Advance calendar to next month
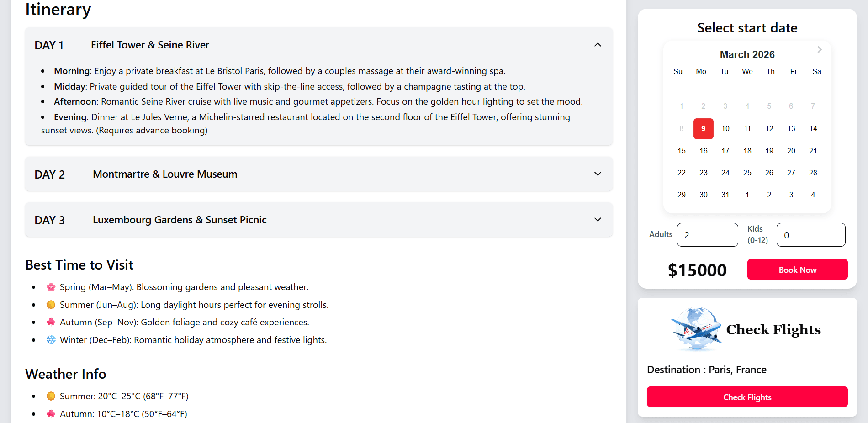Viewport: 868px width, 423px height. 819,50
